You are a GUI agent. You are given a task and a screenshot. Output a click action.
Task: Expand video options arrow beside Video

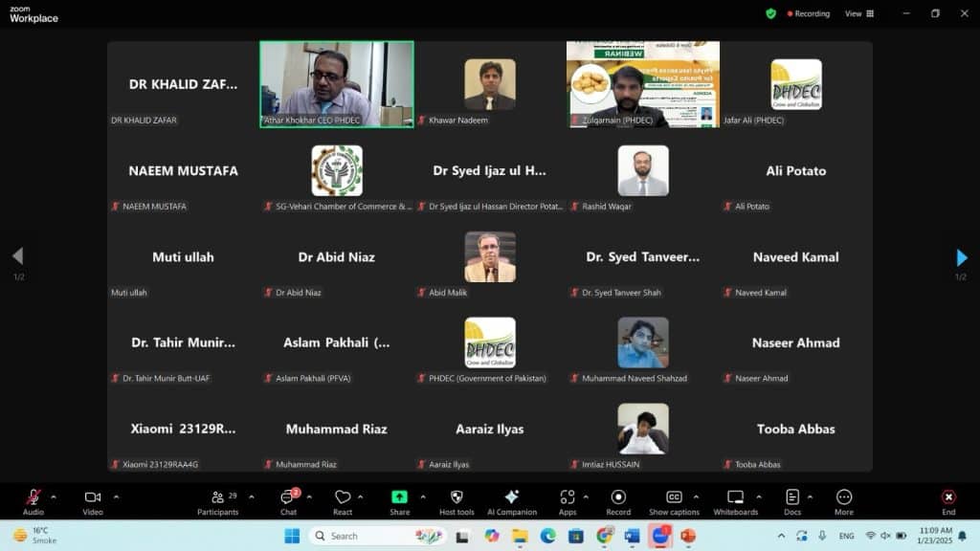point(116,496)
